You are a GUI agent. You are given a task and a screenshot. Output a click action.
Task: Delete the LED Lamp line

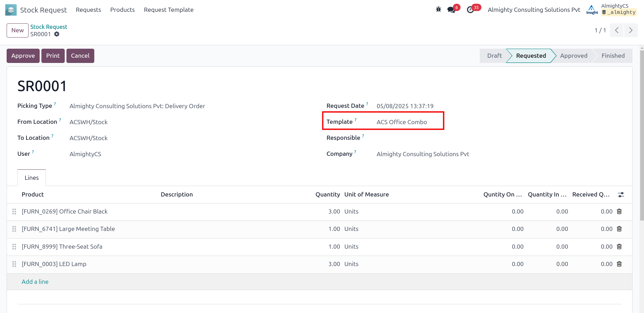click(619, 264)
